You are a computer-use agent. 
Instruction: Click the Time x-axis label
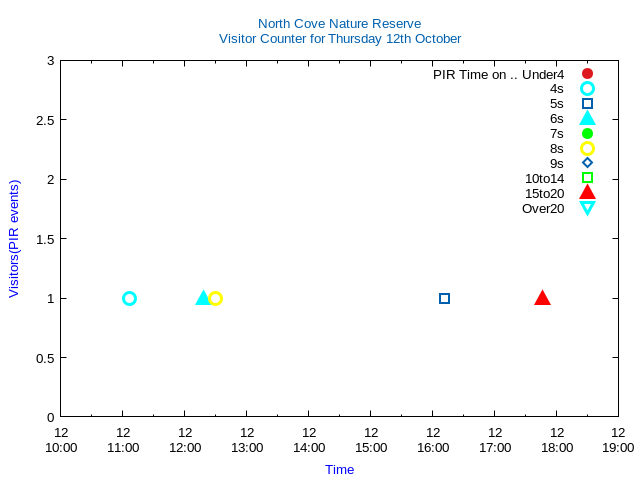[x=339, y=469]
